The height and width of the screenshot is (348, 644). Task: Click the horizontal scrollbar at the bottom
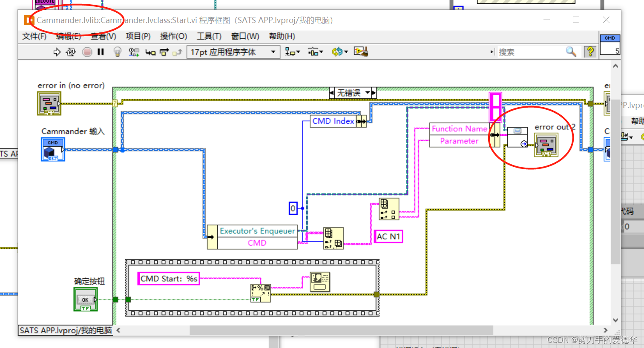(341, 330)
